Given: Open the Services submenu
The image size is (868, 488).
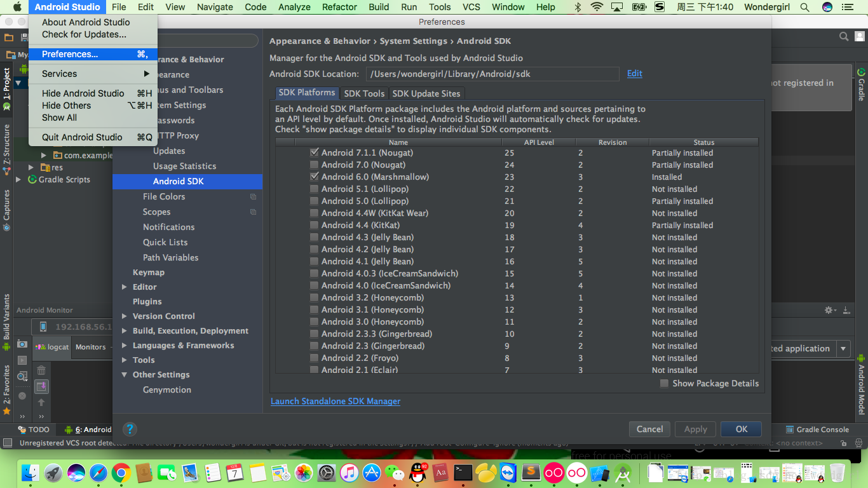Looking at the screenshot, I should coord(93,74).
